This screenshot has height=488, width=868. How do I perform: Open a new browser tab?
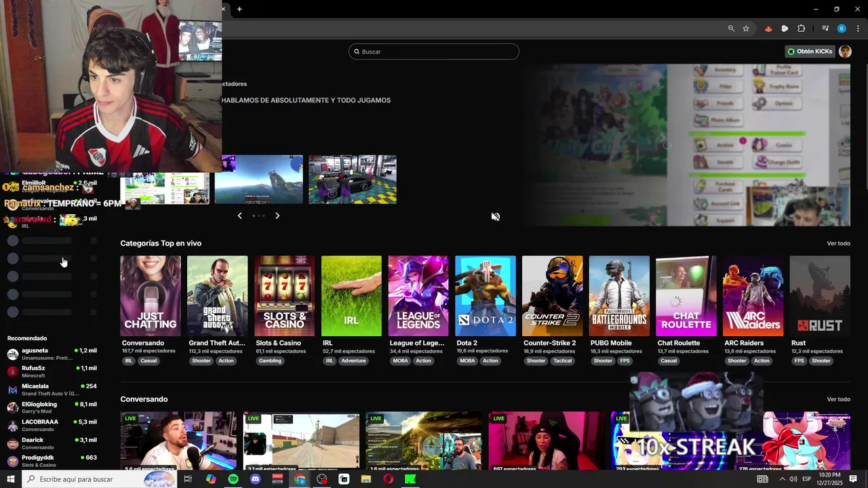pos(239,9)
